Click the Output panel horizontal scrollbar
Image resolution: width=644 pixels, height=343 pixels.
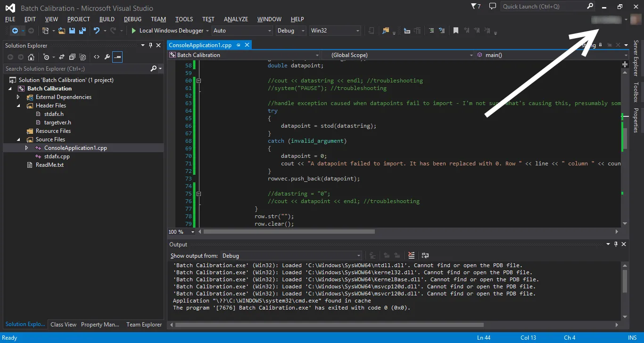(330, 325)
